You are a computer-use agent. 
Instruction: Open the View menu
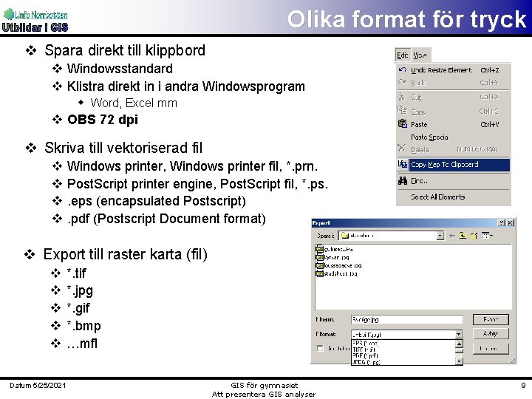click(420, 55)
